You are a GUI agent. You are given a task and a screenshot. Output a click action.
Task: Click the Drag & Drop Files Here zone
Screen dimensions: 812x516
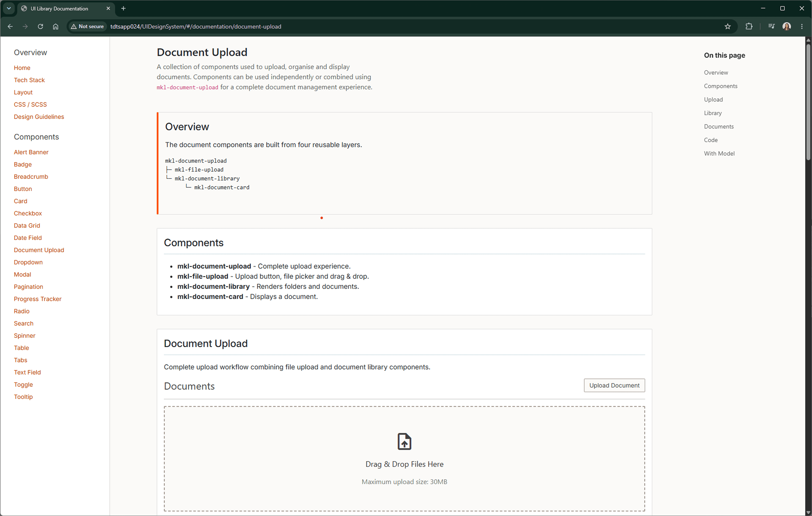click(x=404, y=459)
